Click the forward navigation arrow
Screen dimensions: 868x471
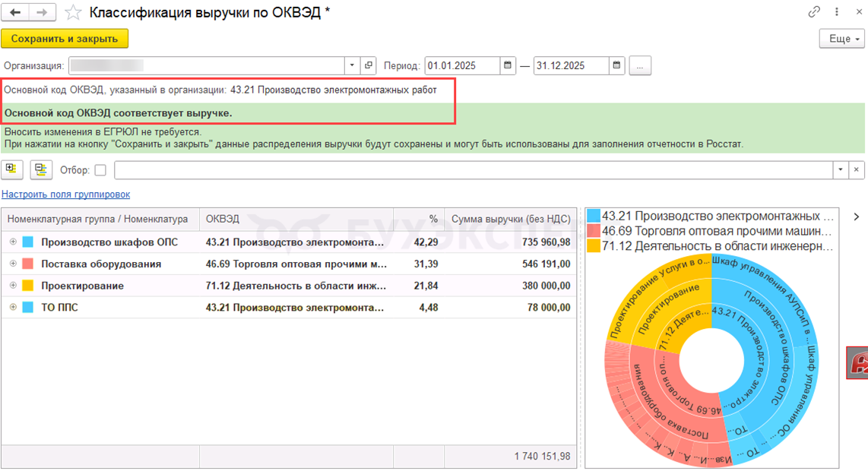[x=42, y=13]
